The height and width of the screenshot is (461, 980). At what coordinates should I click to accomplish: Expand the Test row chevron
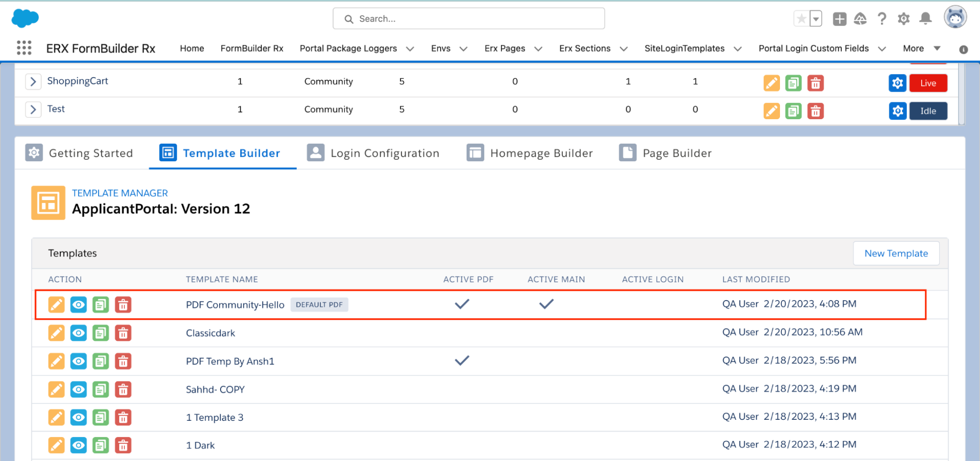(33, 109)
